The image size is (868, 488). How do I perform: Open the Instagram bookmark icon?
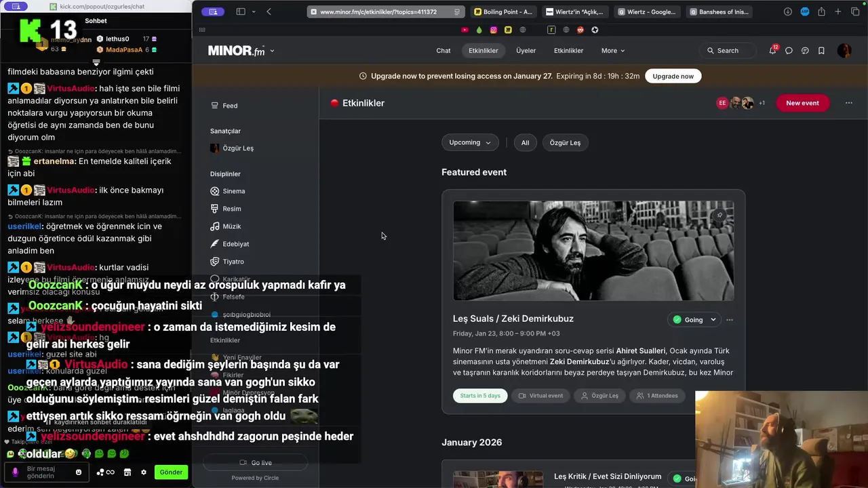pyautogui.click(x=494, y=30)
